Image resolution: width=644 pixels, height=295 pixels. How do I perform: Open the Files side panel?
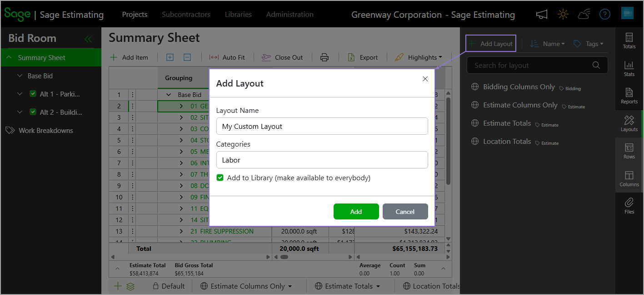629,206
